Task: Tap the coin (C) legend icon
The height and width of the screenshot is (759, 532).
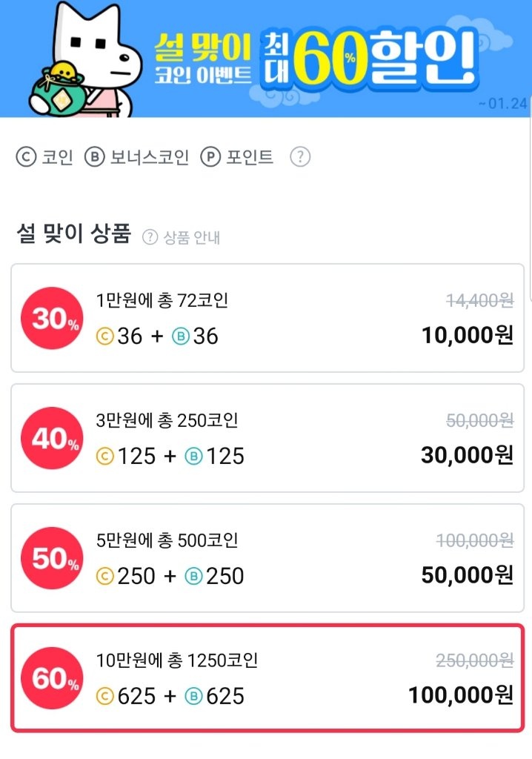Action: click(26, 157)
